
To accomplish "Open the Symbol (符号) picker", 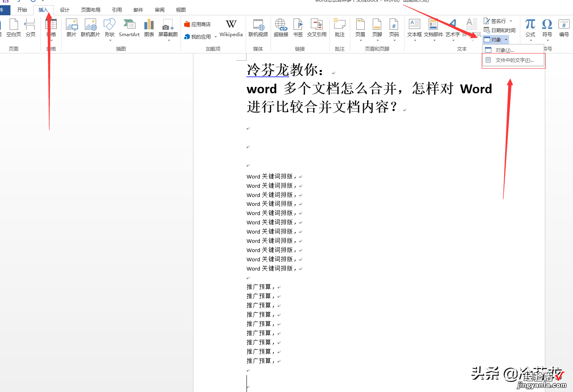I will (547, 29).
